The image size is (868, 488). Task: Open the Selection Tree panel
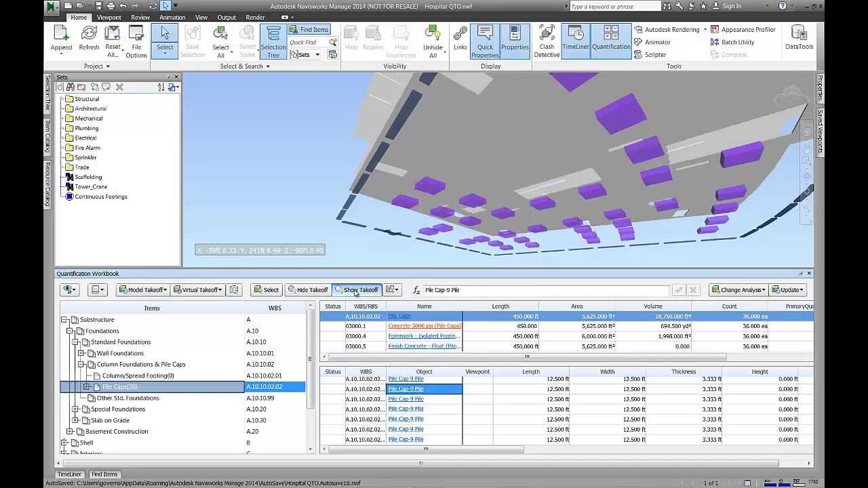point(273,41)
